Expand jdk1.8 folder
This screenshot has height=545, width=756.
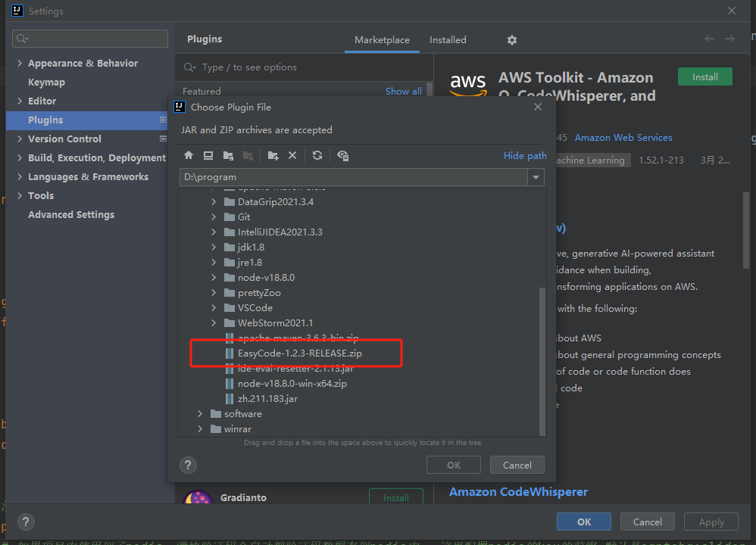click(x=214, y=248)
